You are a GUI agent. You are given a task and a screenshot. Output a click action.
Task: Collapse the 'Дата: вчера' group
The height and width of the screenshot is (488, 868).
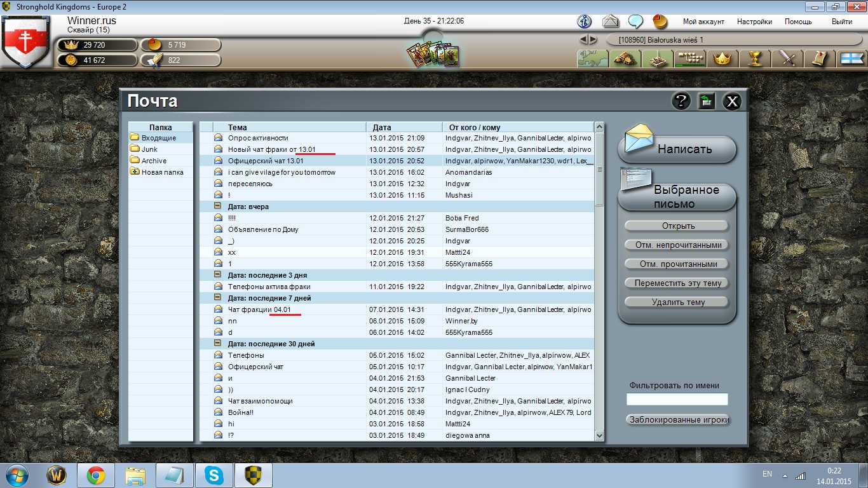tap(218, 207)
